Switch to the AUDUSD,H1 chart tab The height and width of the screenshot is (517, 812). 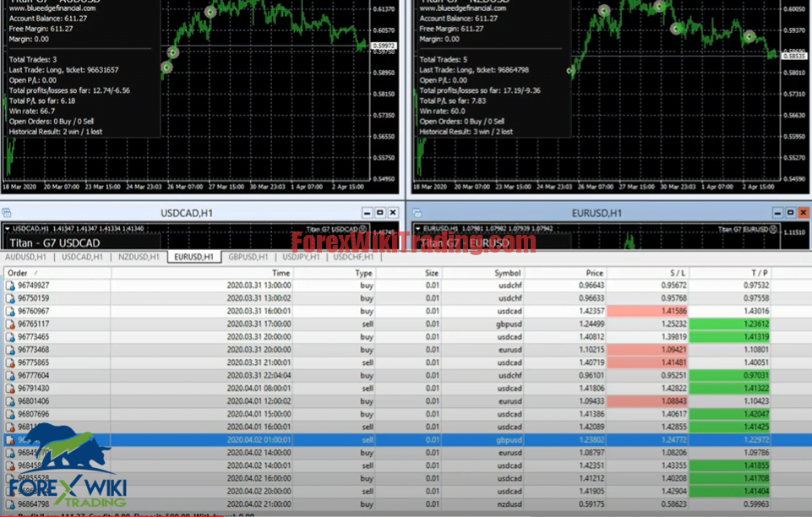pos(26,257)
